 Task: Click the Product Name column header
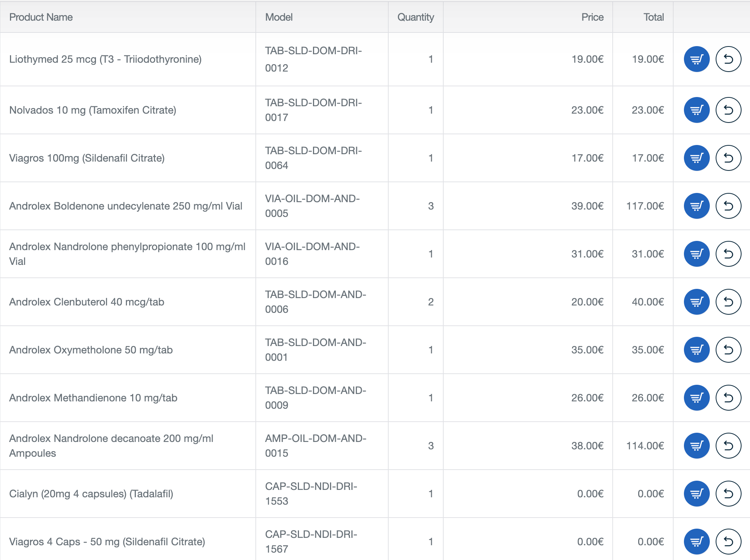41,17
